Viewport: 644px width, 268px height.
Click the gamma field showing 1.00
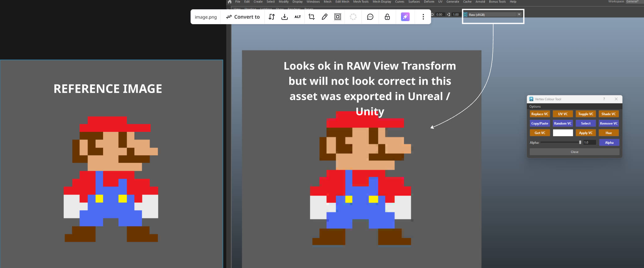pos(456,15)
